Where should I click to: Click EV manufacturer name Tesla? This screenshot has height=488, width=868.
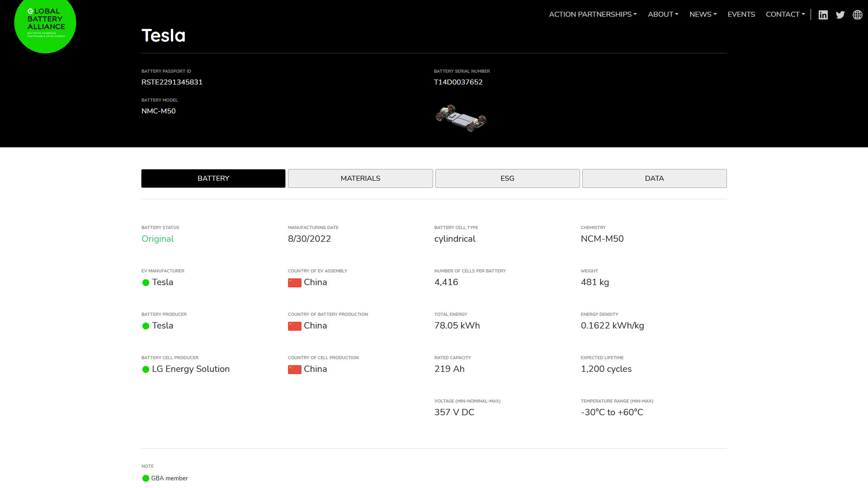pyautogui.click(x=163, y=282)
